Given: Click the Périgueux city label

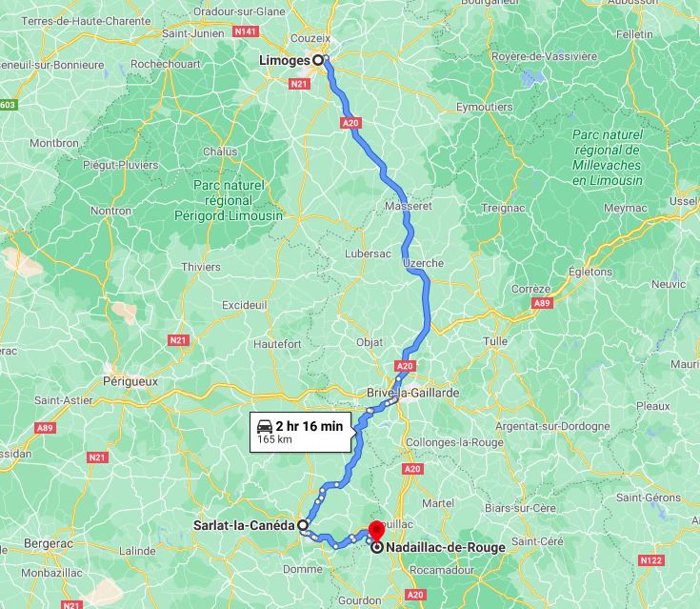Looking at the screenshot, I should [x=130, y=381].
